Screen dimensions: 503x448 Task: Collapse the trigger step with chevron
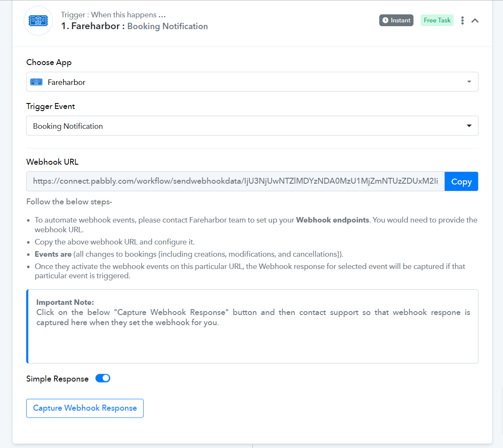(475, 21)
